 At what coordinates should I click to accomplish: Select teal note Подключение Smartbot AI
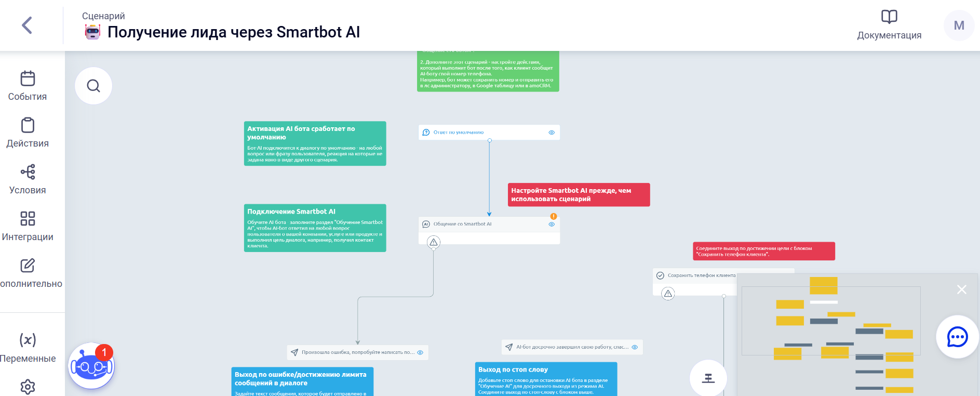(x=315, y=228)
